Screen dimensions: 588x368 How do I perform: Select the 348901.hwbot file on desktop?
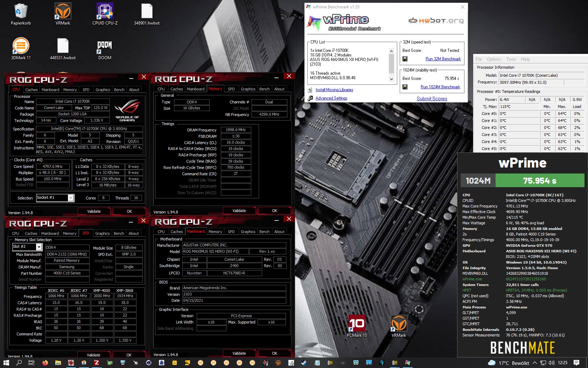coord(147,14)
